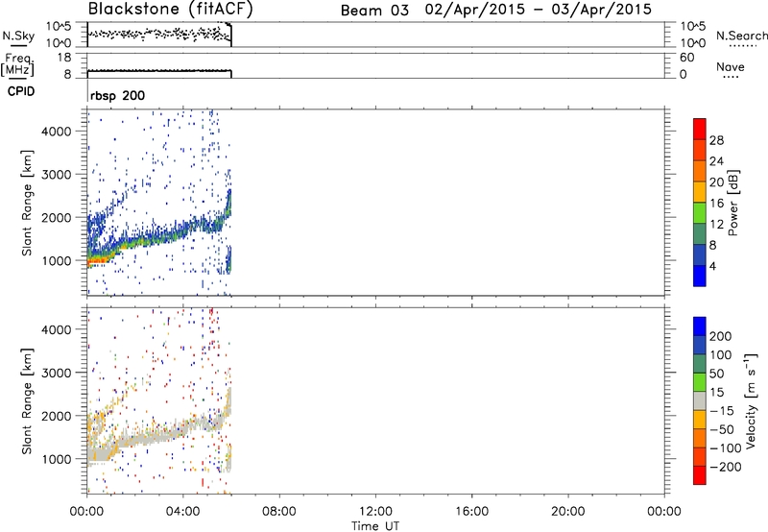Click the 'Time UT' axis title

click(375, 526)
